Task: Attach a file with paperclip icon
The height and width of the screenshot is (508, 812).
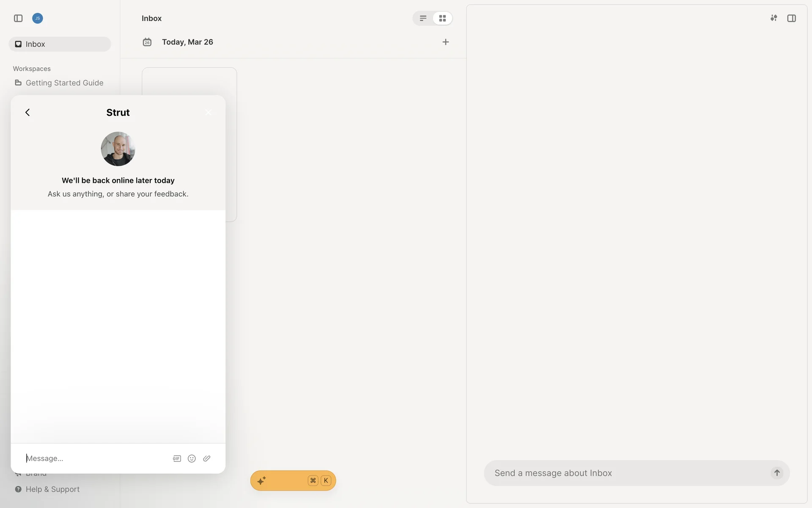Action: (x=207, y=458)
